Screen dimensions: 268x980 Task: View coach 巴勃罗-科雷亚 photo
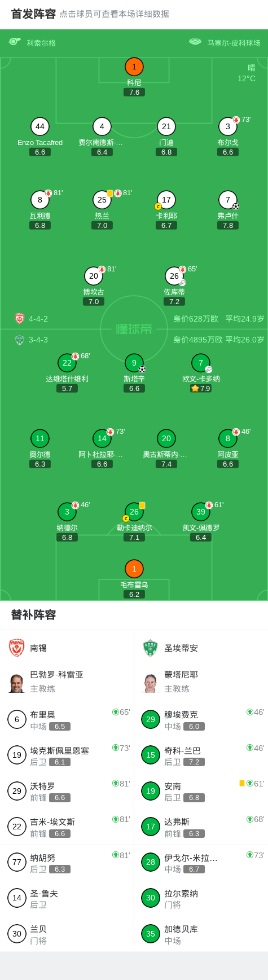pos(17,683)
